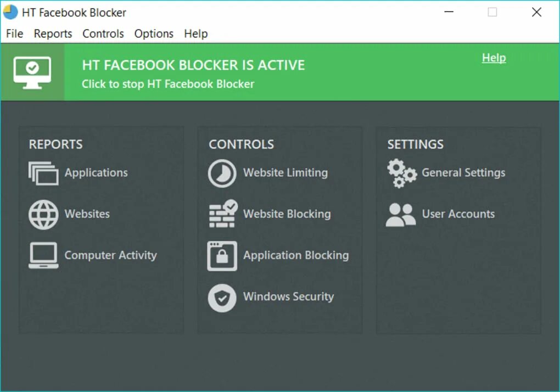Open Application Blocking text link
This screenshot has height=392, width=560.
[x=296, y=255]
